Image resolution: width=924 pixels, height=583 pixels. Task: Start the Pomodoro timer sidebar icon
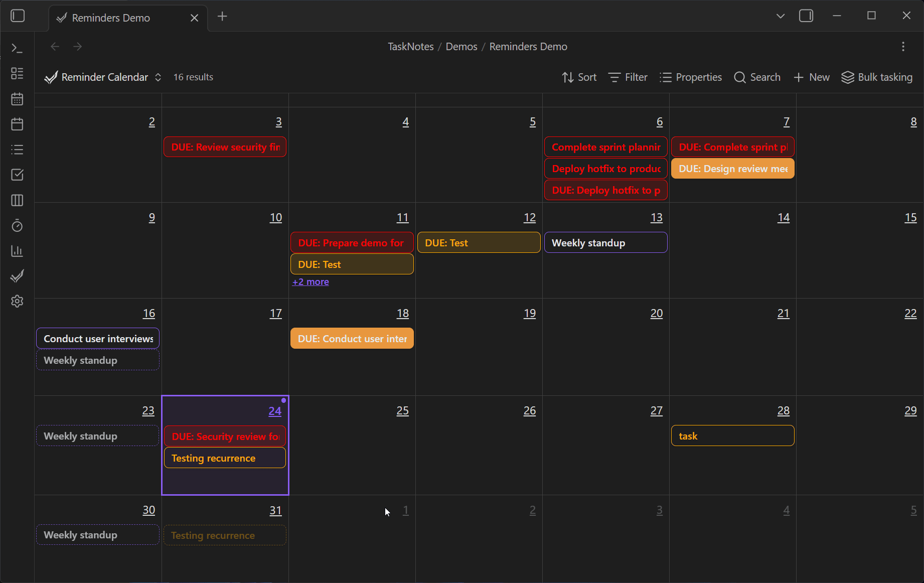point(17,226)
